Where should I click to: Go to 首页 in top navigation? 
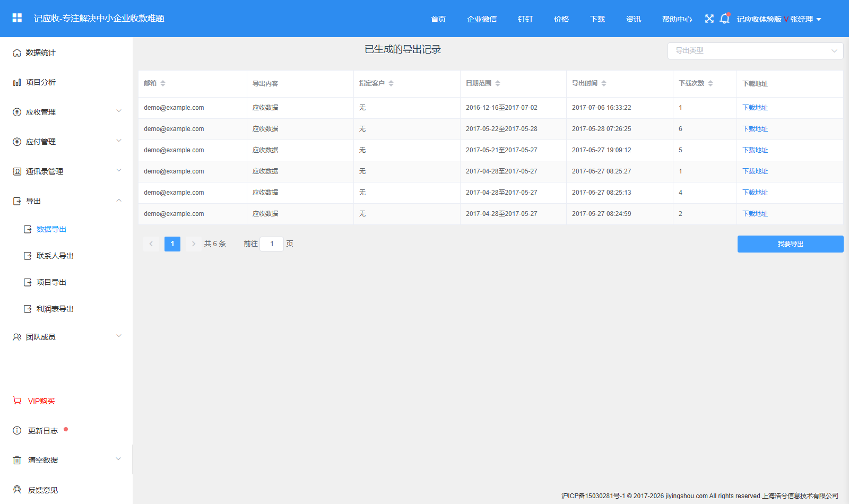(438, 19)
